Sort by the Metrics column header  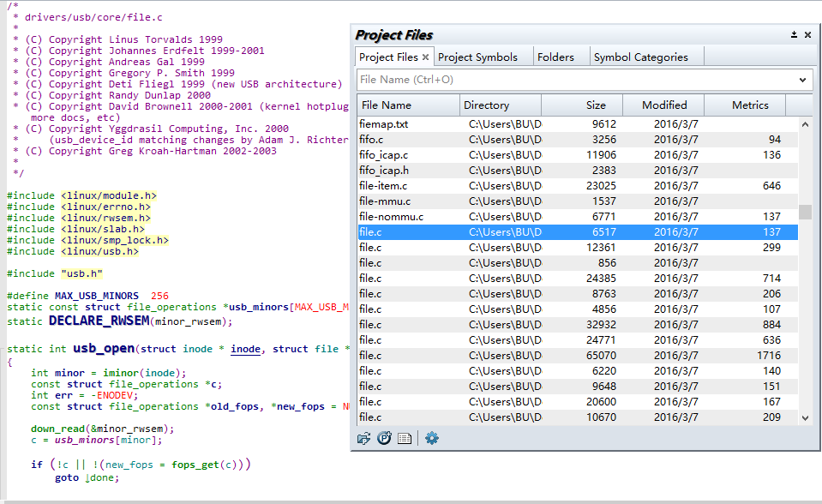(750, 105)
